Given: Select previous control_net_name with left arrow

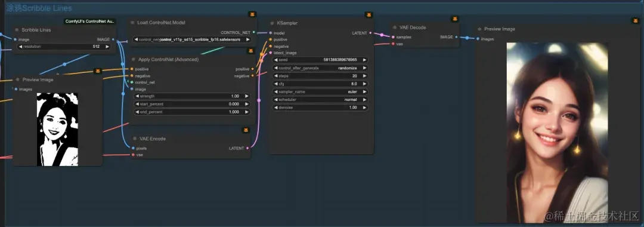Looking at the screenshot, I should 137,39.
